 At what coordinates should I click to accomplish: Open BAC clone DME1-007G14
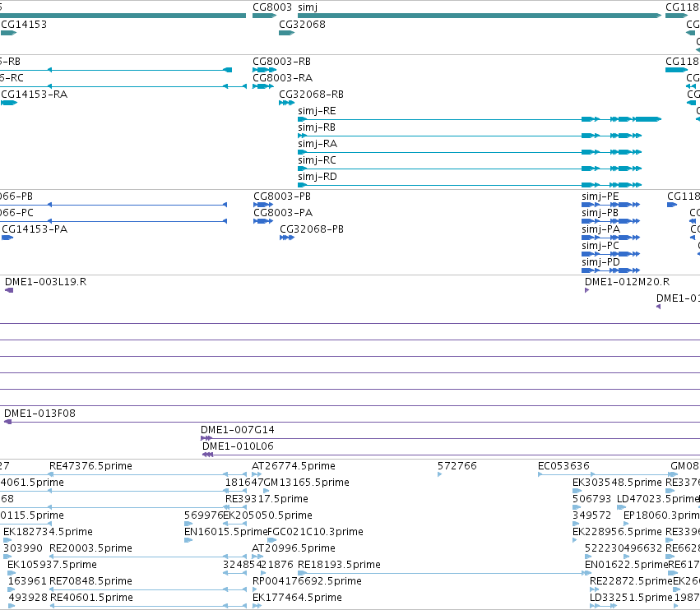[238, 430]
